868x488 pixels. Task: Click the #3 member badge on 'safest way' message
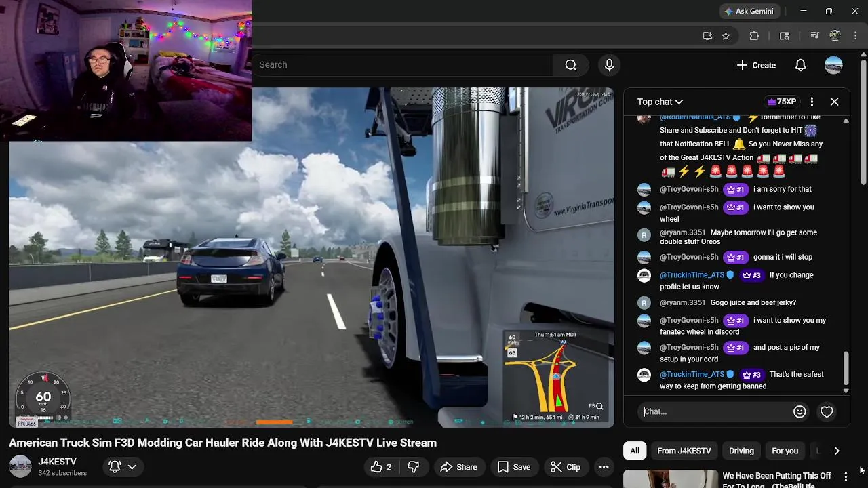tap(751, 375)
